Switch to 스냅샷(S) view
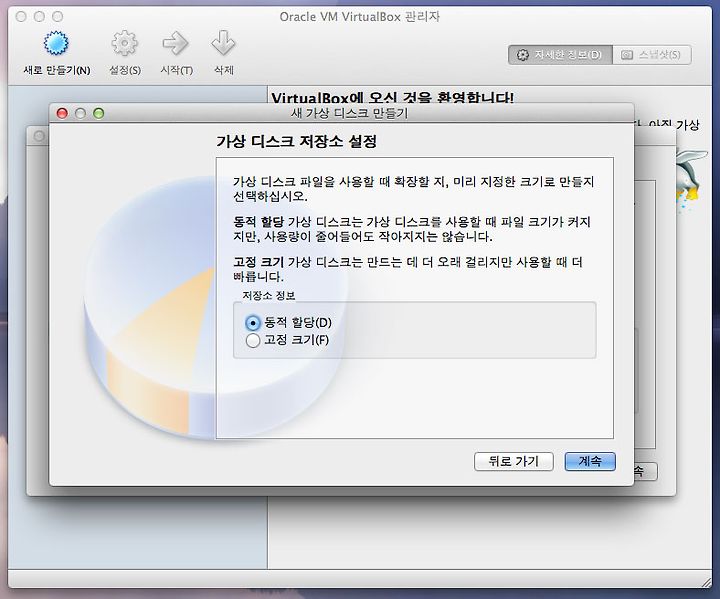 [x=652, y=55]
